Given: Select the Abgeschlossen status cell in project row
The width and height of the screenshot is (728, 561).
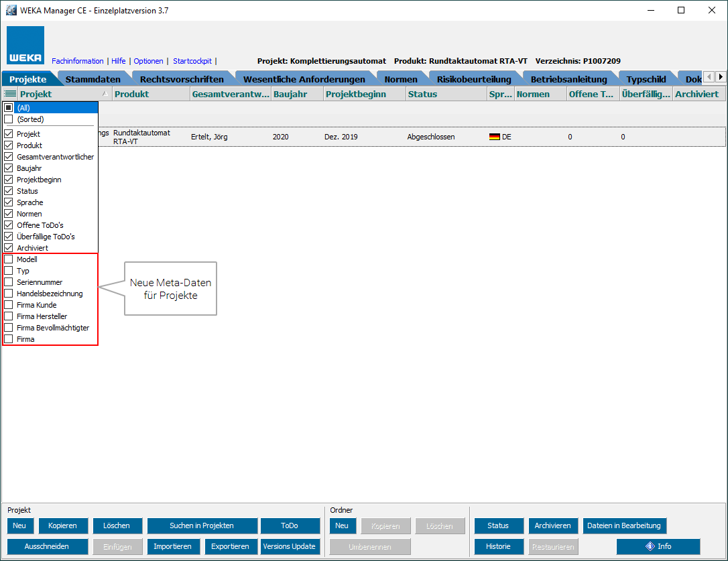Looking at the screenshot, I should click(431, 137).
